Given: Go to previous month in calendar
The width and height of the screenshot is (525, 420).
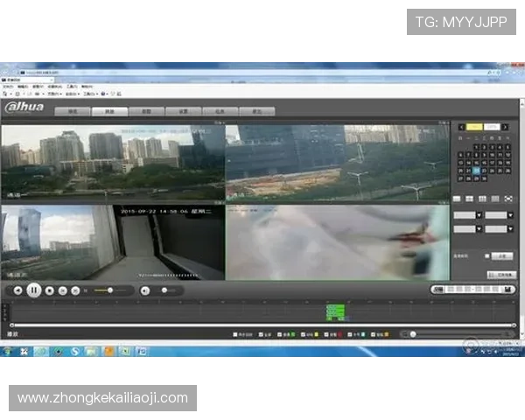Looking at the screenshot, I should coord(461,127).
